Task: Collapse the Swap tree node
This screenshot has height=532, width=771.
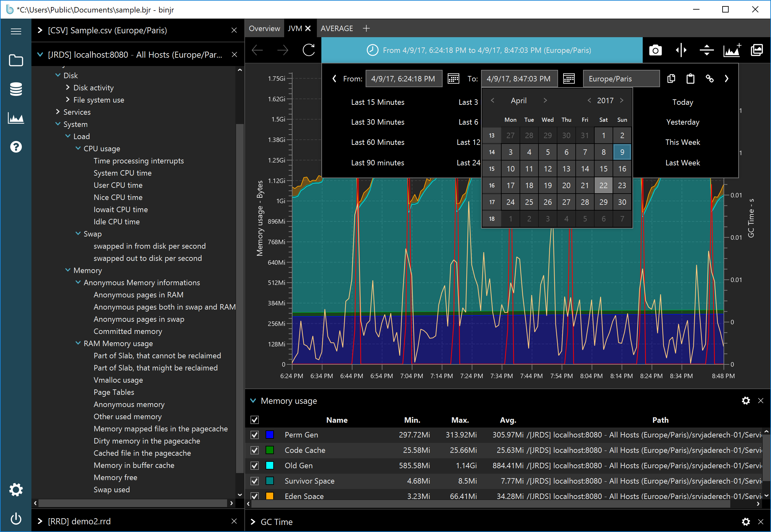Action: (78, 233)
